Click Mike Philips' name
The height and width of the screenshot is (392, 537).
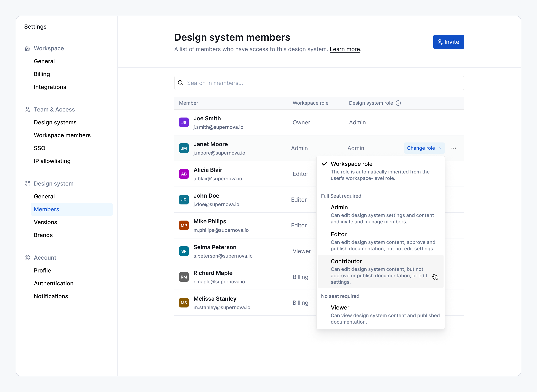click(x=210, y=221)
